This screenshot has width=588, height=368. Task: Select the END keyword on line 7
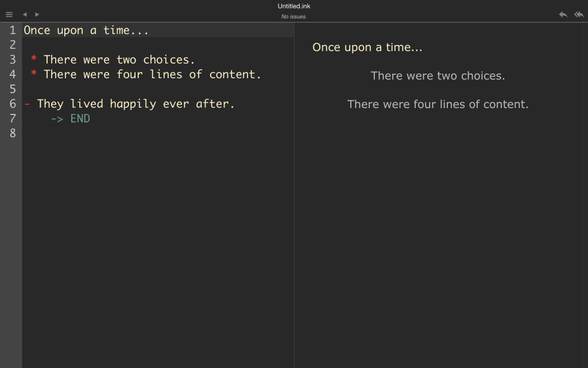[x=80, y=118]
